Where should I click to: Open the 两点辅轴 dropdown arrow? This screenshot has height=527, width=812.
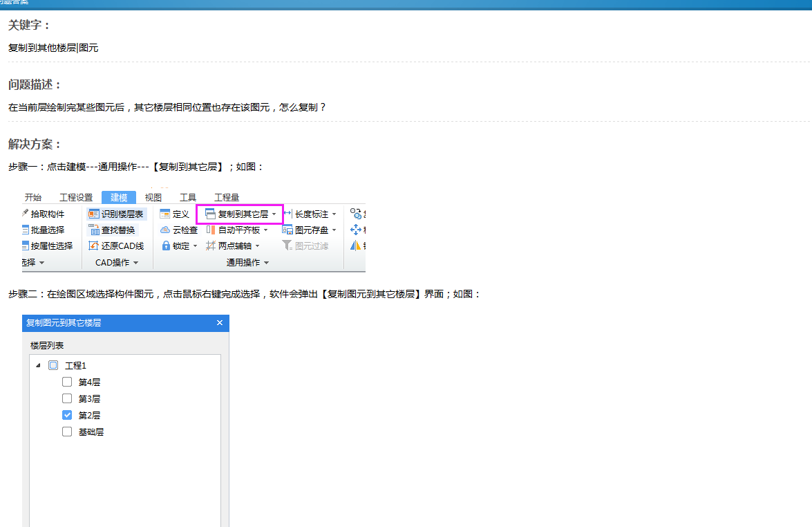(257, 246)
